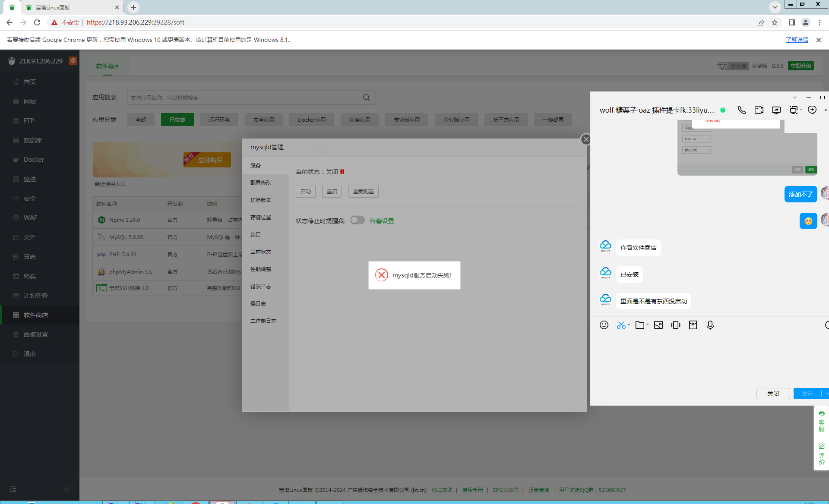Screen dimensions: 829x504
Task: Click the sidebar collapse icon at bottom left
Action: point(13,489)
